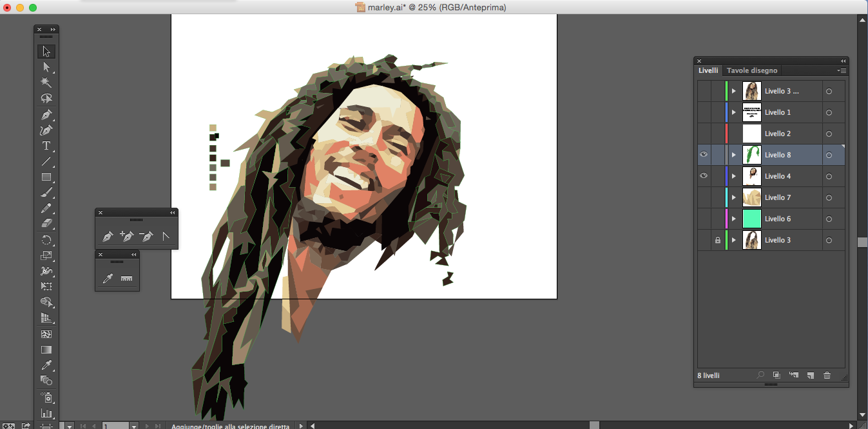Select the Line Segment tool
Viewport: 868px width, 429px height.
[x=46, y=161]
